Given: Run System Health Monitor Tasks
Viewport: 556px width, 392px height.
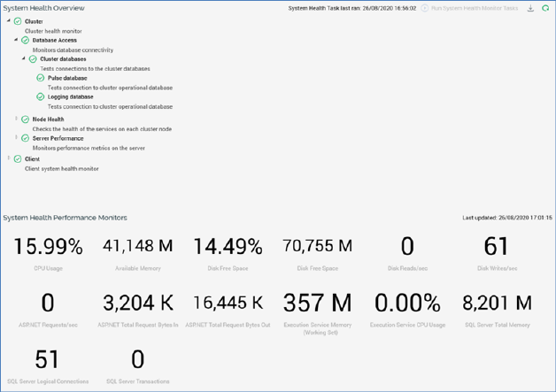Looking at the screenshot, I should click(x=469, y=8).
